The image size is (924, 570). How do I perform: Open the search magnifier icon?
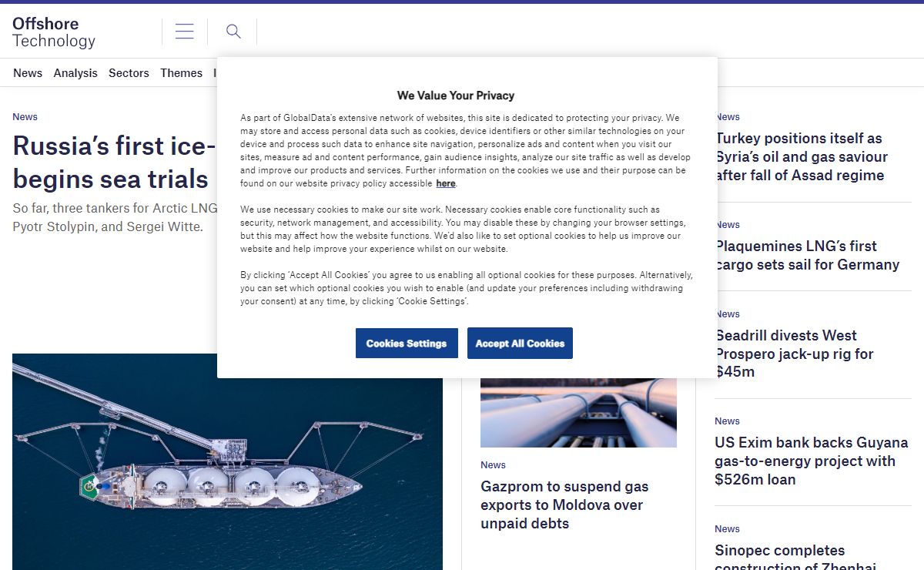[x=233, y=32]
